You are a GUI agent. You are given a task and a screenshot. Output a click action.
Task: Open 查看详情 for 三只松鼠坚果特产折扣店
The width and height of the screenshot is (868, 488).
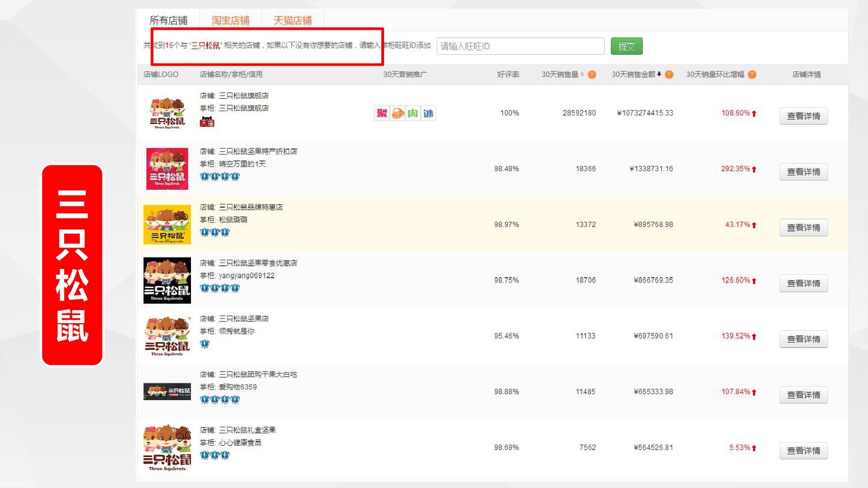(803, 172)
